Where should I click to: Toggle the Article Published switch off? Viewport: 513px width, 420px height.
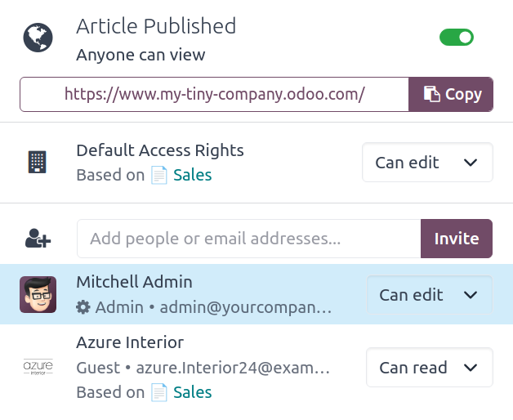click(x=456, y=37)
